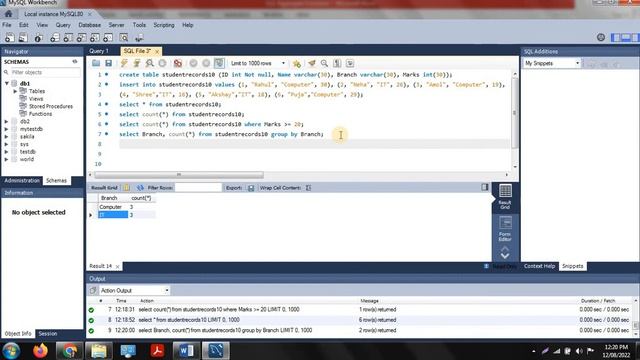Toggle word wrapping in the editor
Viewport: 640px width, 360px height.
(x=350, y=63)
